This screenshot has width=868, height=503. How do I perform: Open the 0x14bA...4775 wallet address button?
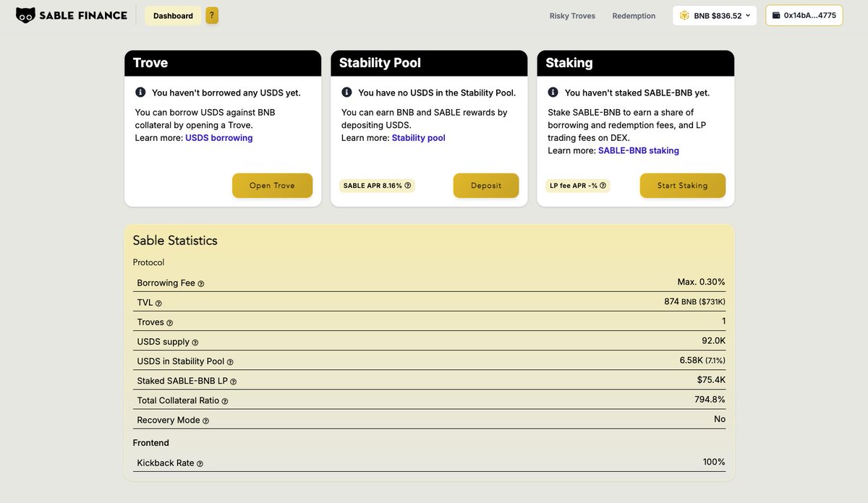pos(804,15)
